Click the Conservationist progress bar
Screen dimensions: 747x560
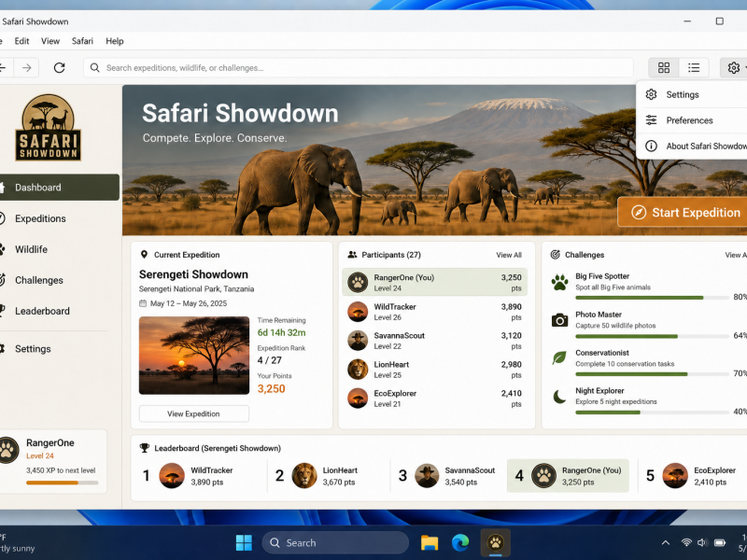pyautogui.click(x=652, y=374)
